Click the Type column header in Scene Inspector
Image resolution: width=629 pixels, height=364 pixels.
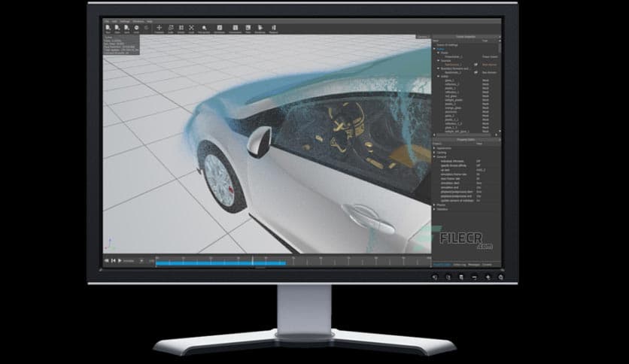(x=485, y=41)
